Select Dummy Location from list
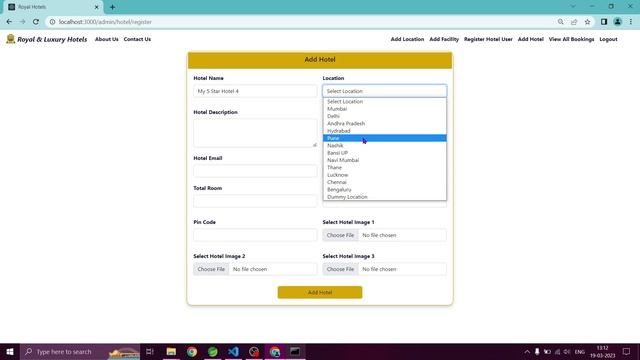Screen dimensions: 640x360 pos(384,197)
